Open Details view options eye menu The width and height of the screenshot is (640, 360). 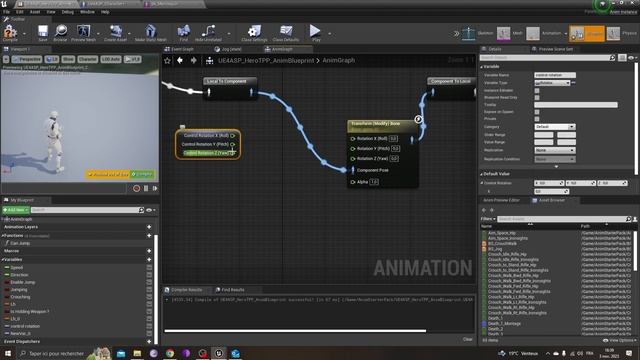[632, 58]
